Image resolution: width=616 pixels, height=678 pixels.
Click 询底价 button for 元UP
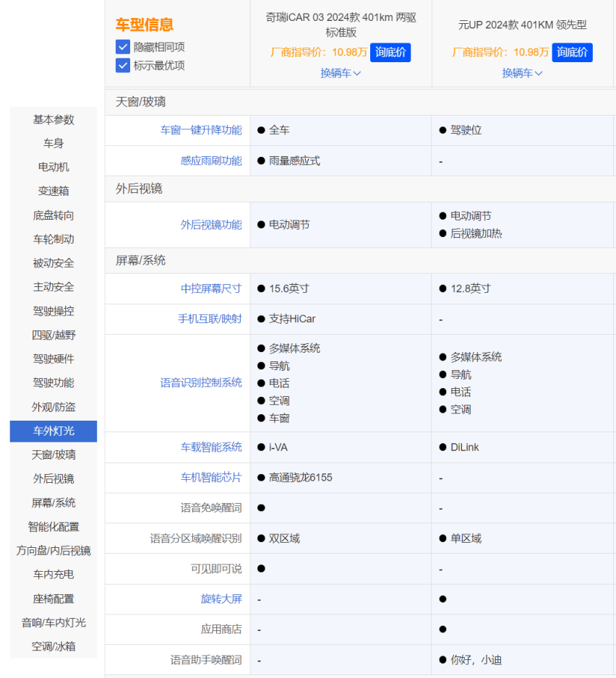[572, 52]
